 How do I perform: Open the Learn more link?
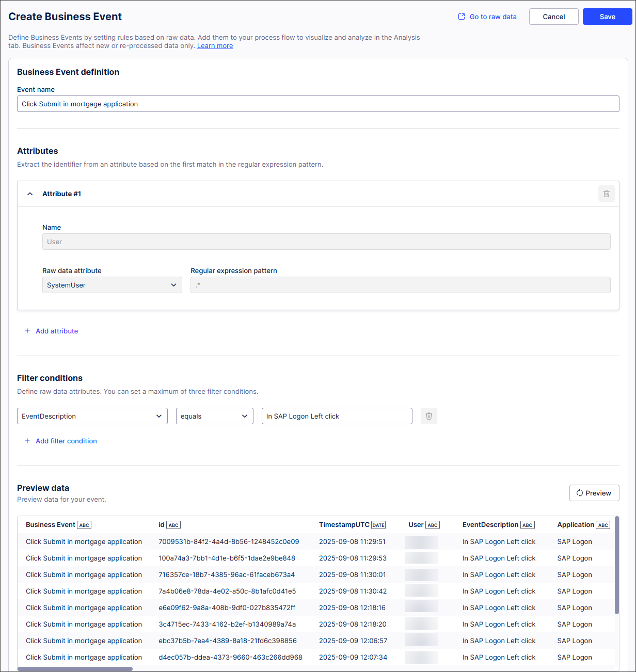tap(215, 45)
